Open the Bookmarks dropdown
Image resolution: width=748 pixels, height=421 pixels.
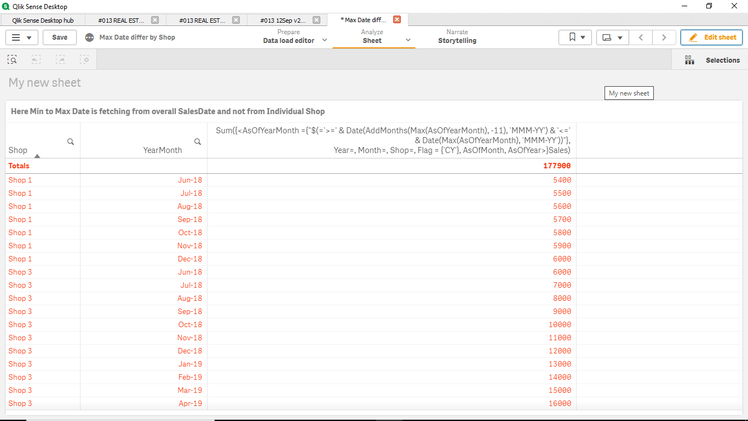click(575, 37)
